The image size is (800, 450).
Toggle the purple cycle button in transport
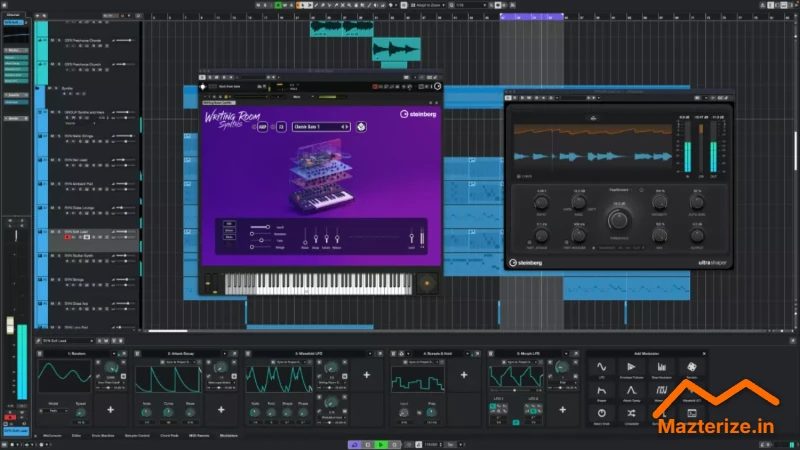[x=355, y=445]
